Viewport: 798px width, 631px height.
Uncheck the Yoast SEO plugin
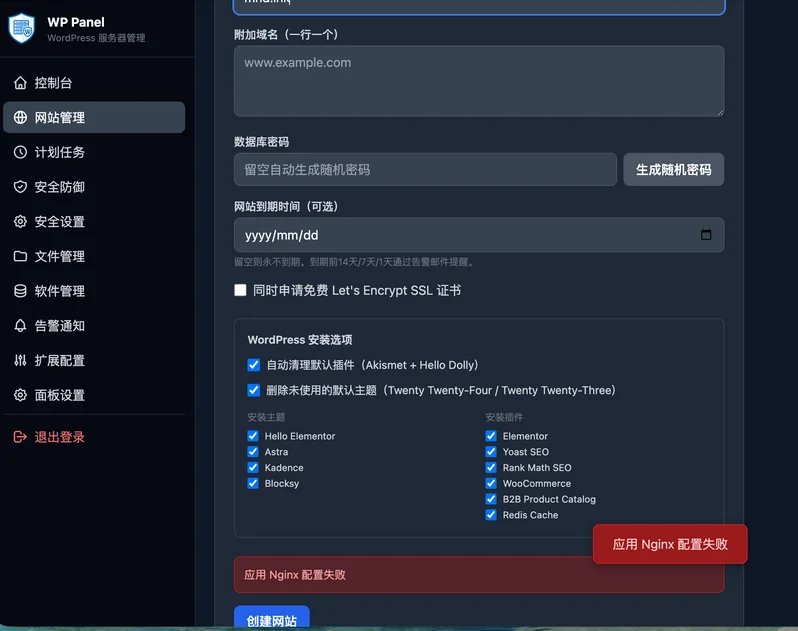[x=491, y=451]
